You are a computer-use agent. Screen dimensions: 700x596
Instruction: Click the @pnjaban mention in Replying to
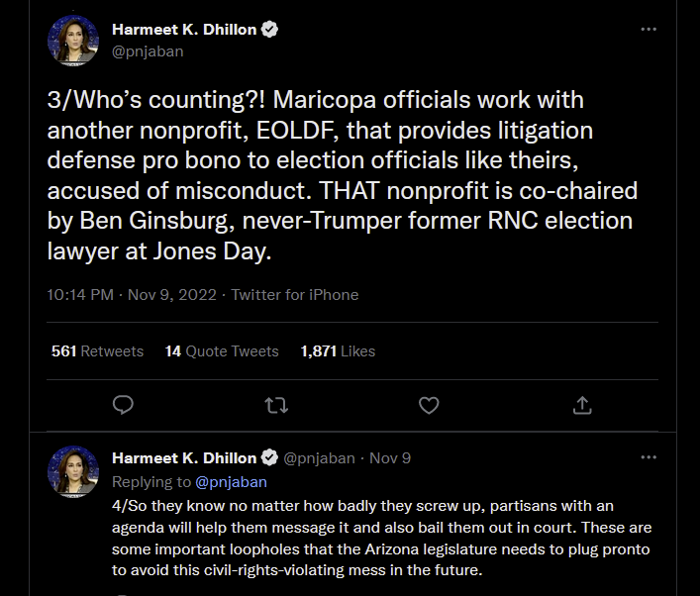pyautogui.click(x=232, y=482)
